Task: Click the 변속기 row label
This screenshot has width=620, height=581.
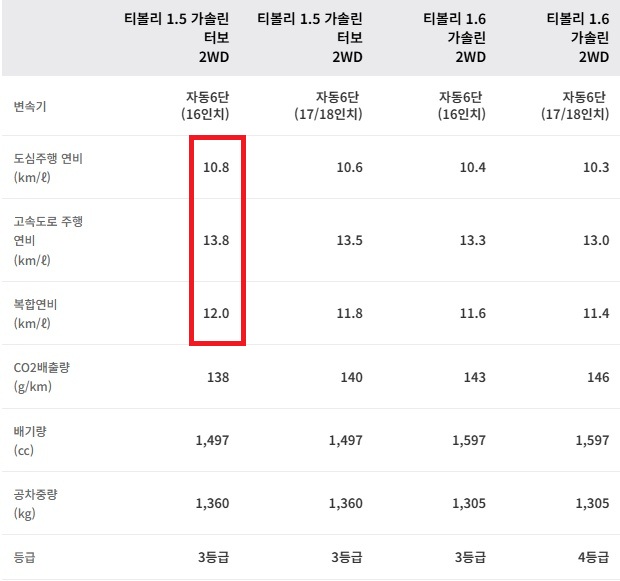Action: (x=30, y=106)
